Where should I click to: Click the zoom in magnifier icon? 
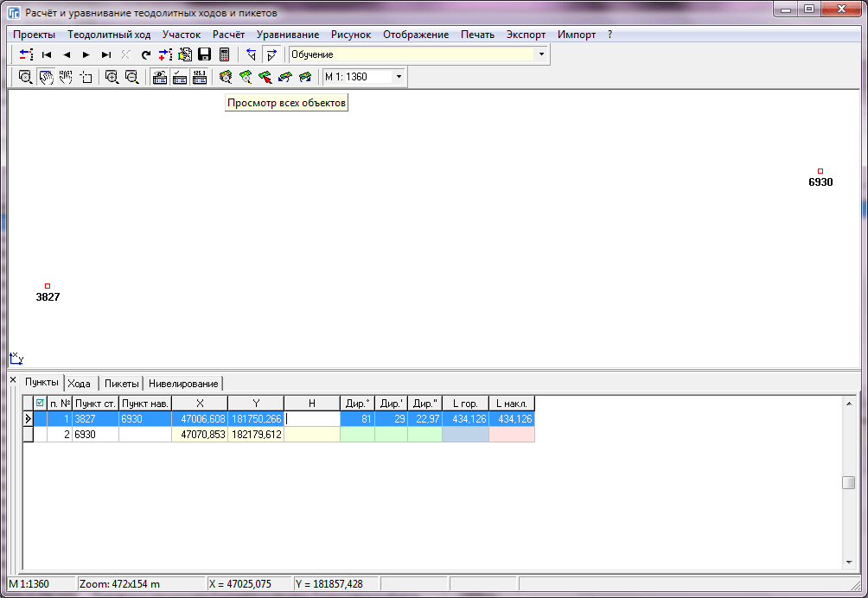(x=112, y=77)
